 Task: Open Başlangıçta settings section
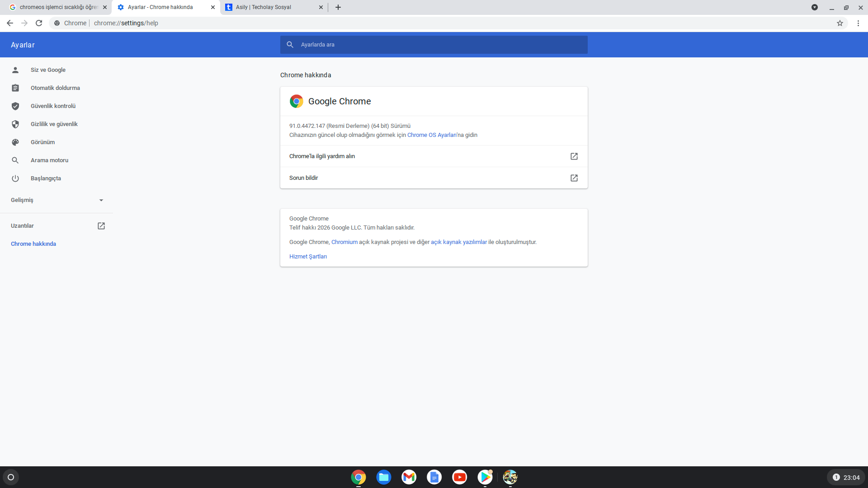pos(57,178)
